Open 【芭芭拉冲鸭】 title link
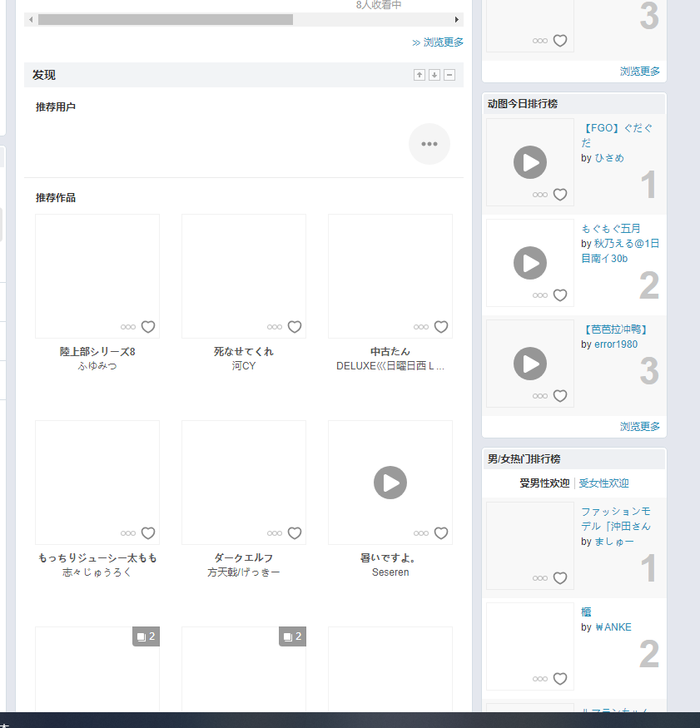This screenshot has height=728, width=700. point(615,329)
